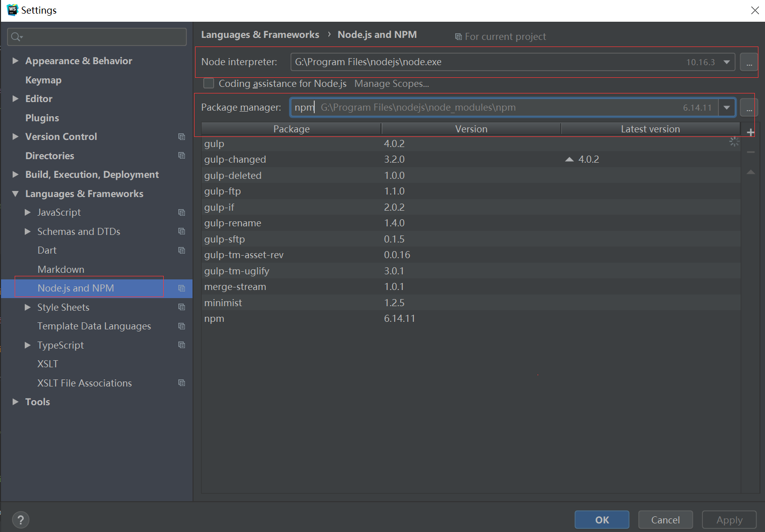Browse for Node interpreter with ellipsis button
This screenshot has height=532, width=765.
point(749,62)
